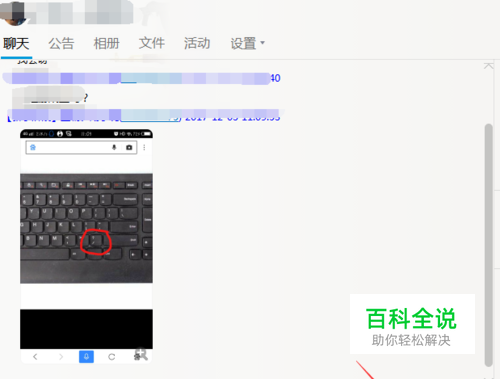The image size is (500, 379).
Task: Click the camera icon in the phone search bar
Action: [x=129, y=147]
